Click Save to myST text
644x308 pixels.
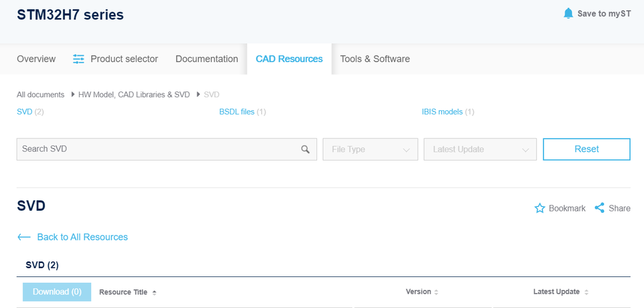[604, 14]
